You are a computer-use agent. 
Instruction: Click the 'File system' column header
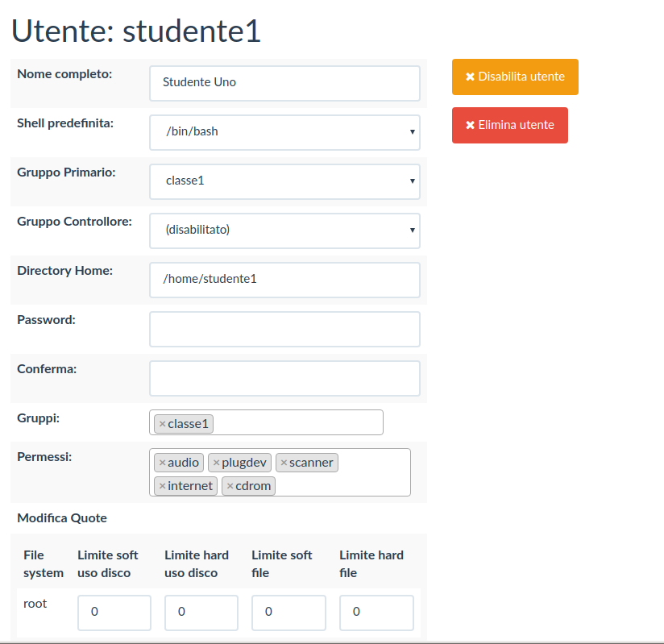point(44,564)
